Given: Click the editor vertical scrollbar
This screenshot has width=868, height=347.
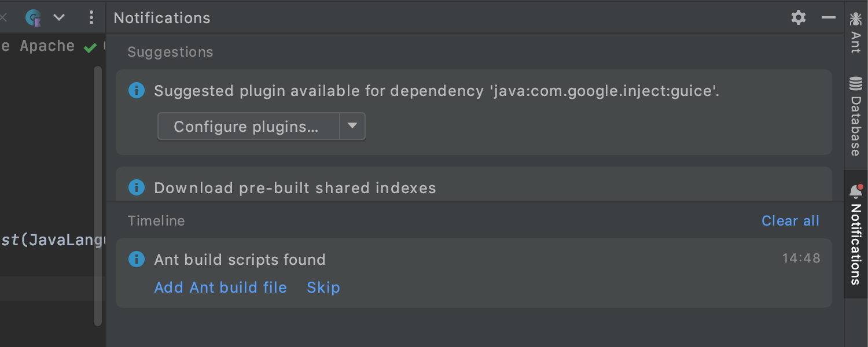Looking at the screenshot, I should [98, 191].
